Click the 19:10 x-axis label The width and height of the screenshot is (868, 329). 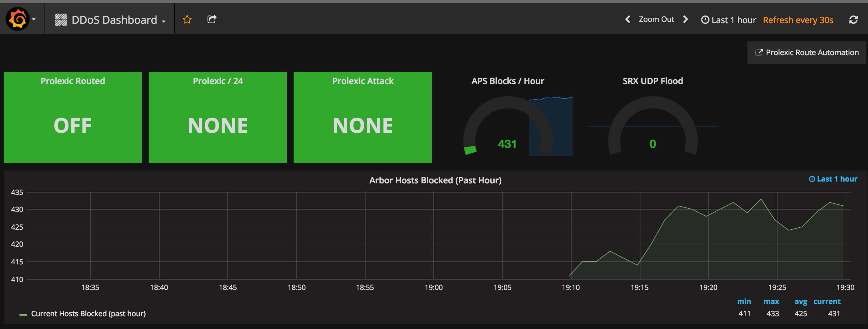571,288
